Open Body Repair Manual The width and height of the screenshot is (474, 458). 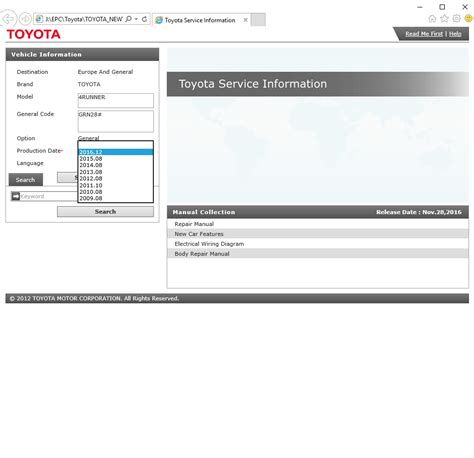click(202, 254)
